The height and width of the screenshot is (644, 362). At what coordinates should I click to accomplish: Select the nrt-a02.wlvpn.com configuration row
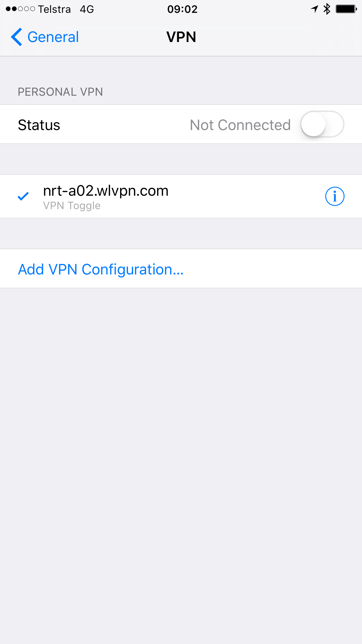[x=181, y=196]
